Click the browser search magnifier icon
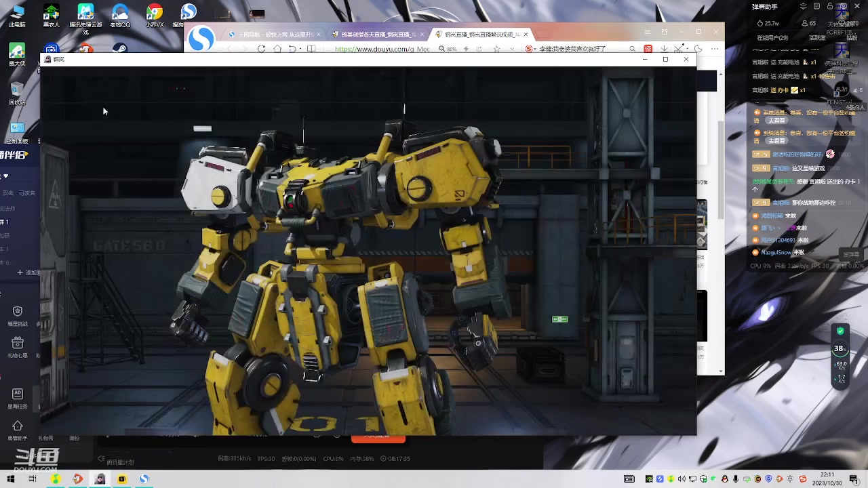This screenshot has width=868, height=488. (632, 49)
